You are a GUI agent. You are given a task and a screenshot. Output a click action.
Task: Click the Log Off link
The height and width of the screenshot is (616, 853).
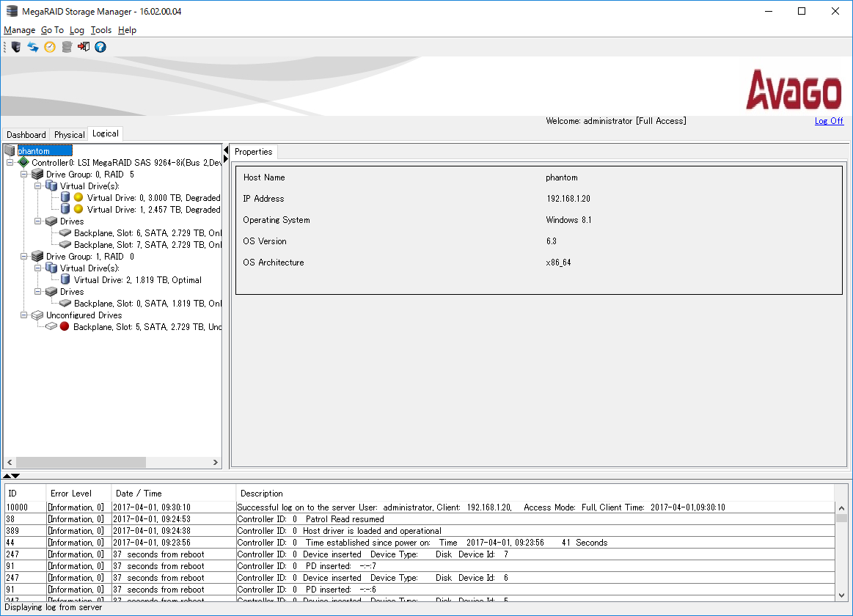click(829, 121)
